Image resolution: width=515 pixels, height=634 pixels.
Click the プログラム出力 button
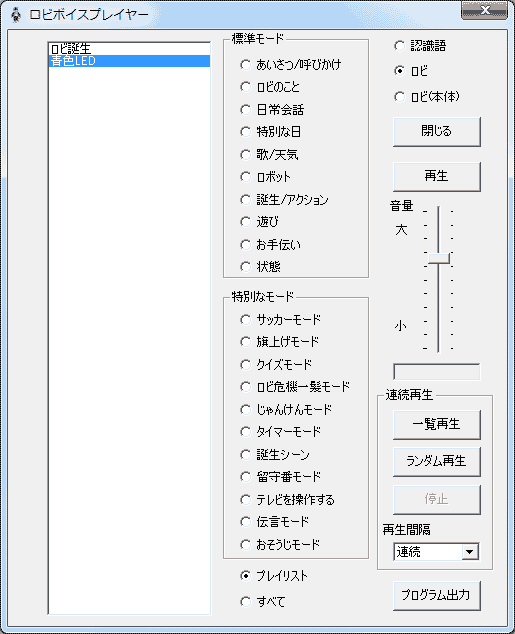(x=437, y=596)
